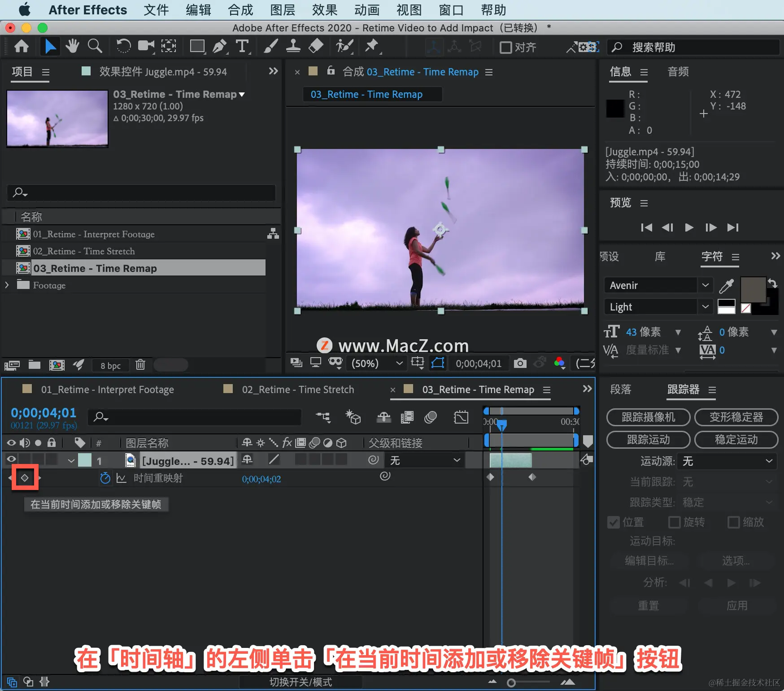The height and width of the screenshot is (691, 784).
Task: Click the fill color swatch in Character panel
Action: click(x=753, y=290)
